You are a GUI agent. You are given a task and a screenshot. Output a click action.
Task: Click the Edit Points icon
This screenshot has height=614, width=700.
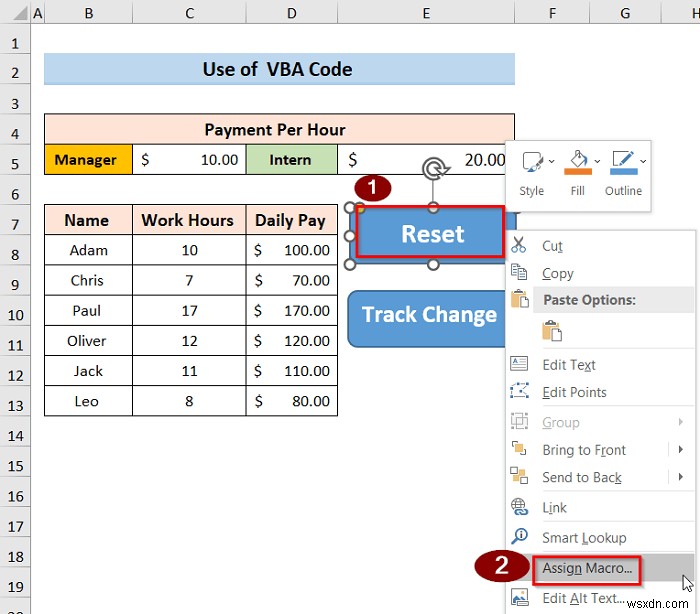(520, 391)
